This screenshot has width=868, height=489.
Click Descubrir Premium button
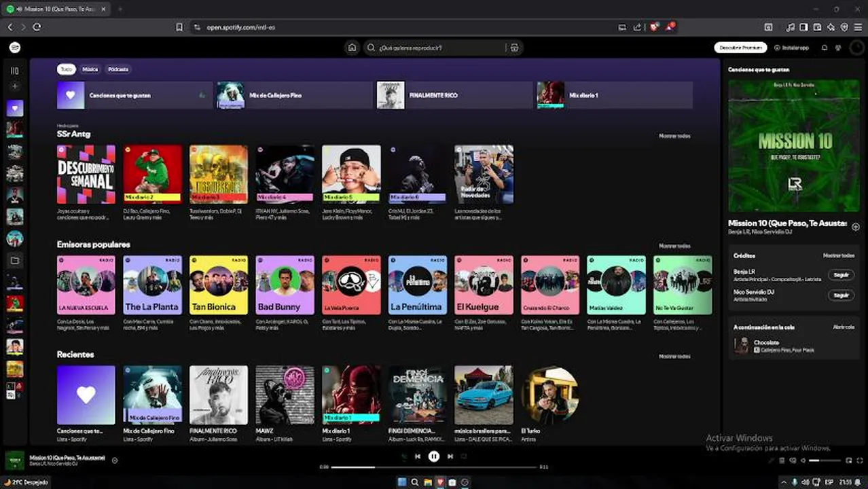tap(740, 48)
